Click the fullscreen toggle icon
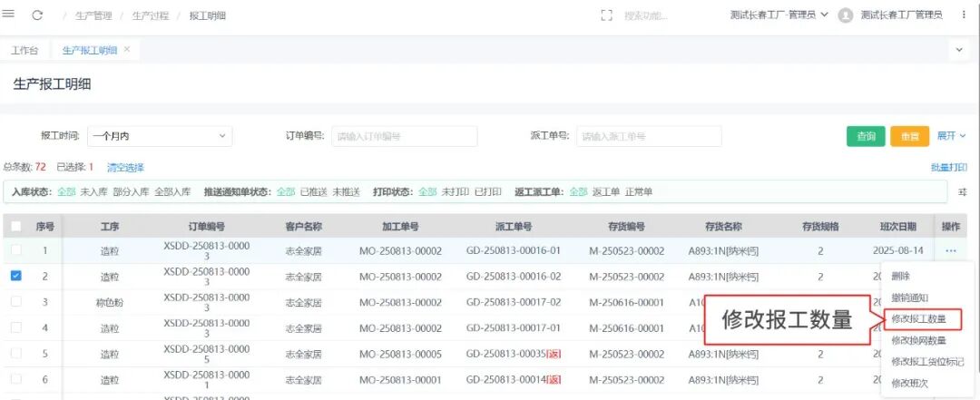980x400 pixels. [x=605, y=15]
